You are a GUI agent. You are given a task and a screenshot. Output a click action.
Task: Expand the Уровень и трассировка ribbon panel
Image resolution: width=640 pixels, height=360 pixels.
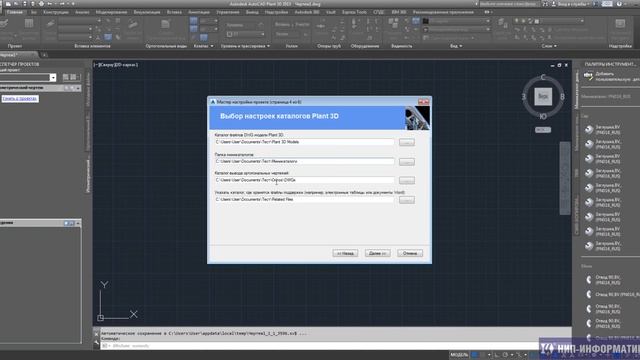coord(245,46)
